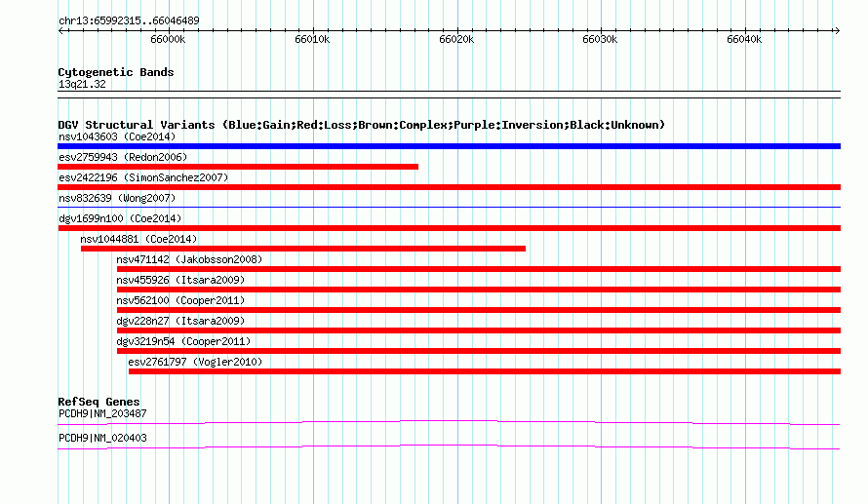Open variant esv2761797 (Vogler2010) label
868x504 pixels.
[195, 362]
